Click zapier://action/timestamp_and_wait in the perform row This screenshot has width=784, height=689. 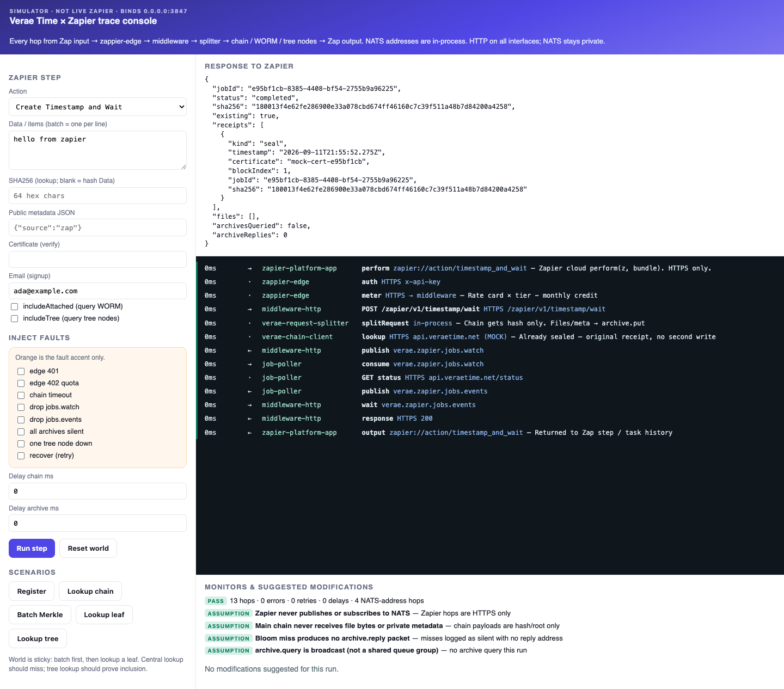point(460,268)
